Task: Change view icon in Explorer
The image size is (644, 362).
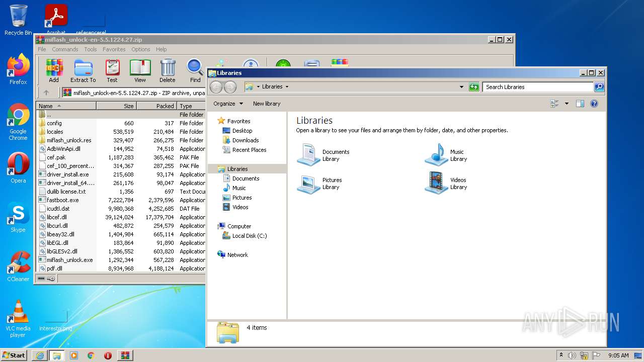Action: pyautogui.click(x=554, y=104)
